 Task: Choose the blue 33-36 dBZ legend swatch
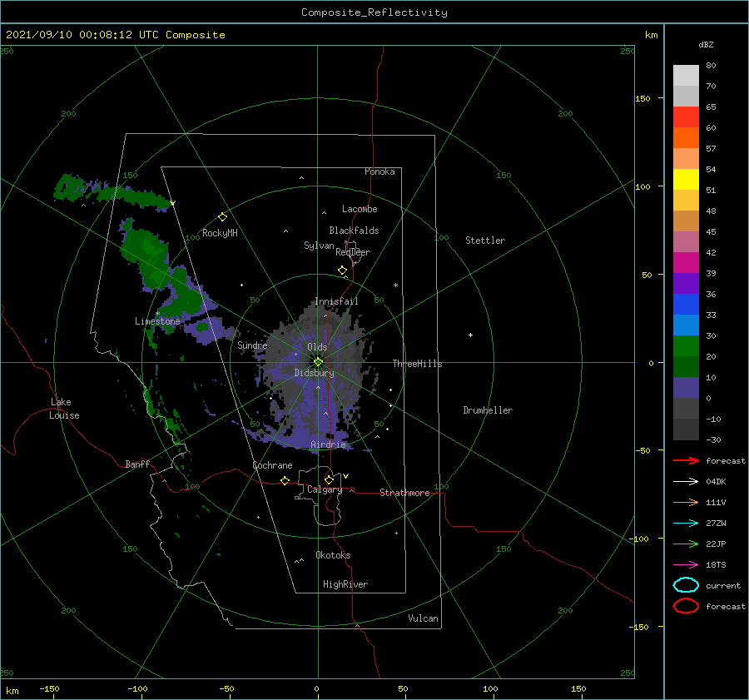click(x=686, y=305)
